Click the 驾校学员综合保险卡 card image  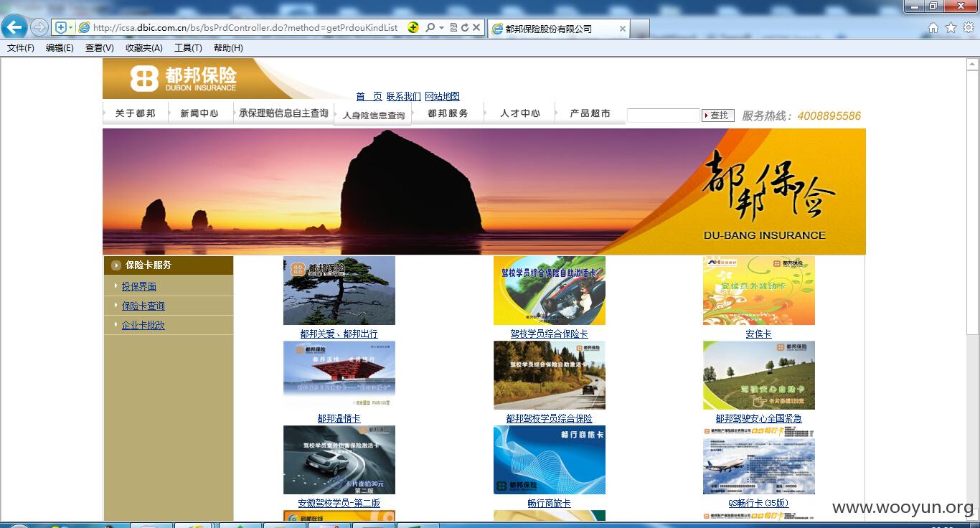click(x=550, y=291)
